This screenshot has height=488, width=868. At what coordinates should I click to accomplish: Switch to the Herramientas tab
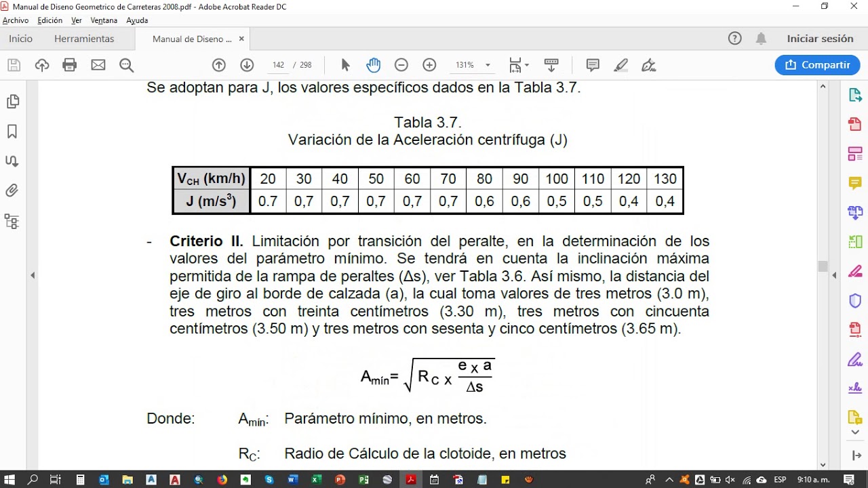[84, 39]
